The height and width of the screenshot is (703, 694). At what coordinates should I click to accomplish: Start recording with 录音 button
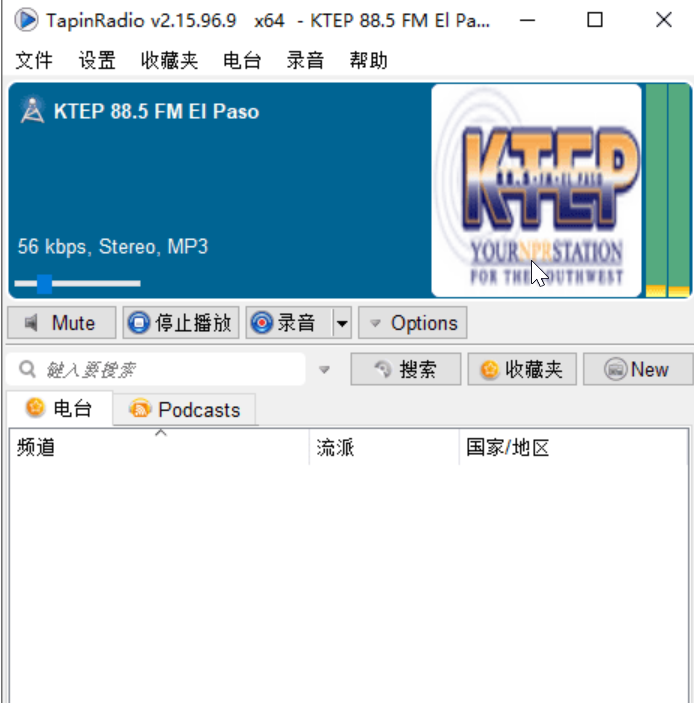click(289, 323)
